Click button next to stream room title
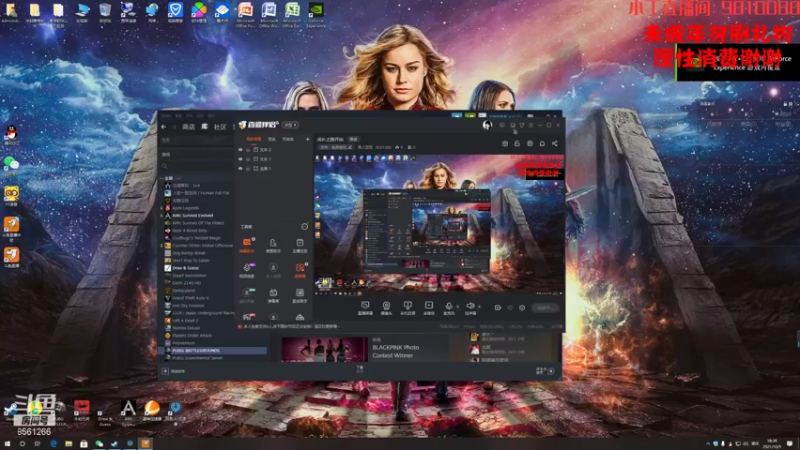The height and width of the screenshot is (450, 800). click(353, 139)
